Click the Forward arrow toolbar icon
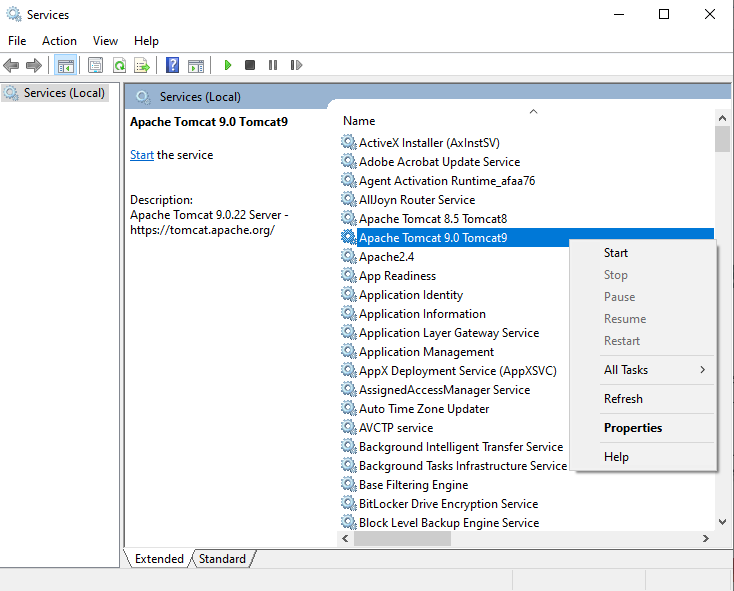 click(x=34, y=65)
